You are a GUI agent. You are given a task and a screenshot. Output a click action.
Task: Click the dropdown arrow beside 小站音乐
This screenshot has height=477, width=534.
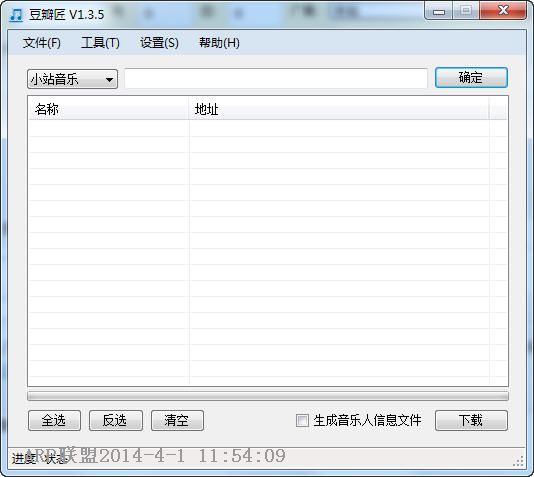(x=109, y=80)
